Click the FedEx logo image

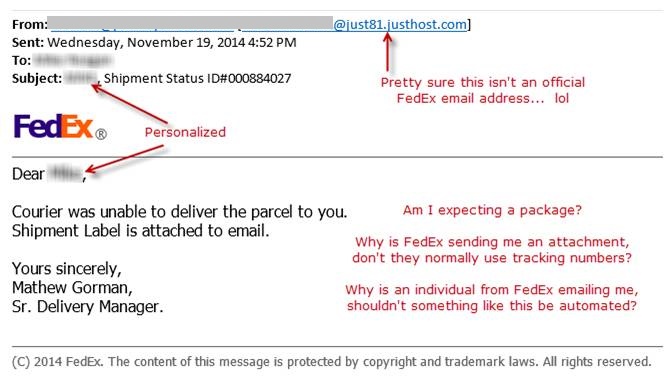pyautogui.click(x=60, y=126)
